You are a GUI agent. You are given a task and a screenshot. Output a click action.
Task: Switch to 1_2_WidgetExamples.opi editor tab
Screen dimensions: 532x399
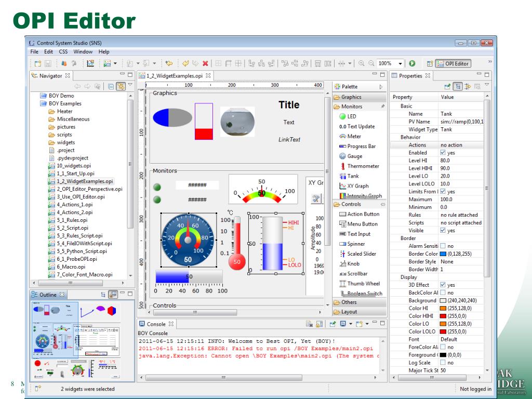tap(175, 76)
